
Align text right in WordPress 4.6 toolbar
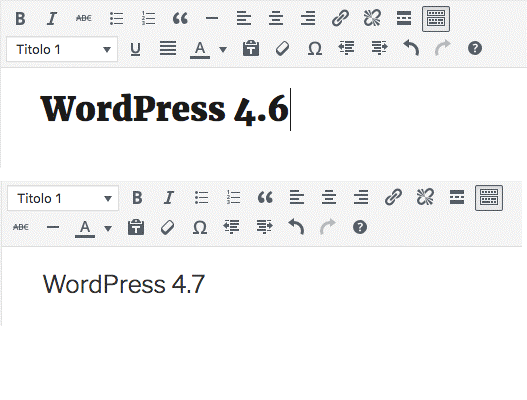pyautogui.click(x=308, y=18)
